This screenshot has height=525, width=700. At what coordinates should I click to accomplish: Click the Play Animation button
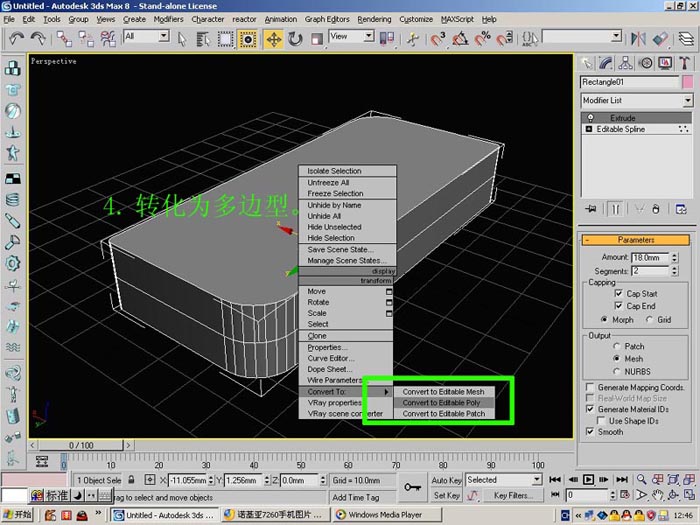click(x=588, y=479)
